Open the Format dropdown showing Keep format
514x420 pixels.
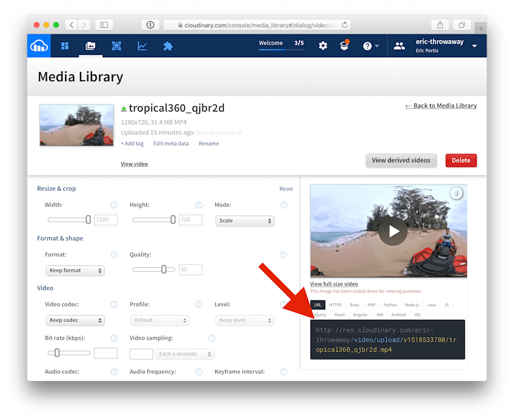click(75, 270)
